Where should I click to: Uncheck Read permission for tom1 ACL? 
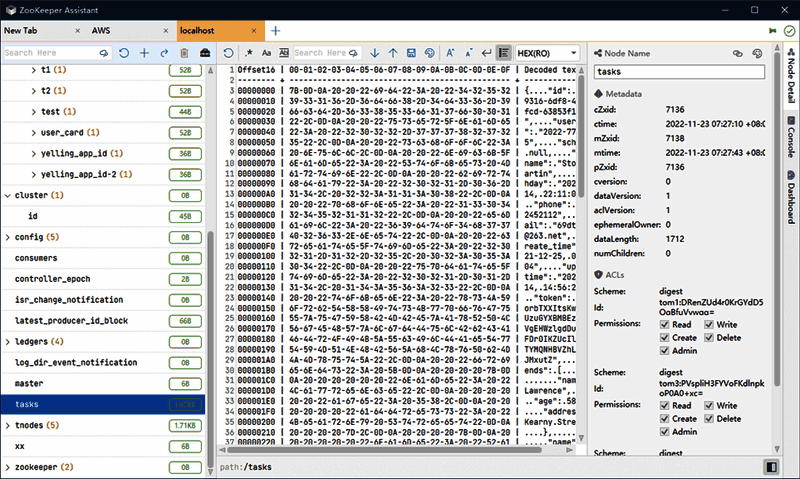click(x=664, y=324)
